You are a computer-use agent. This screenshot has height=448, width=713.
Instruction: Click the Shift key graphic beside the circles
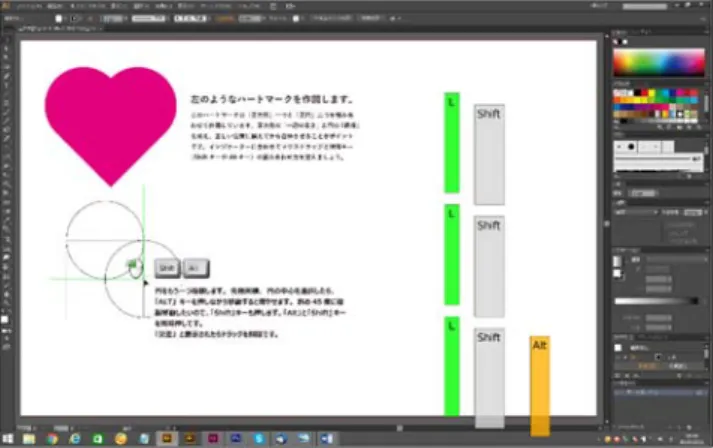tap(167, 268)
